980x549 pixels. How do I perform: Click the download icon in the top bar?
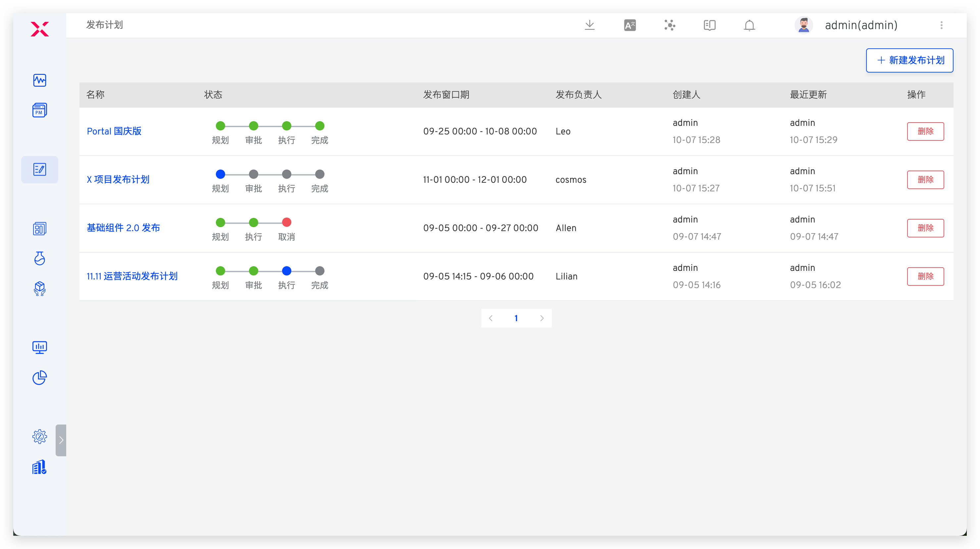pyautogui.click(x=589, y=25)
